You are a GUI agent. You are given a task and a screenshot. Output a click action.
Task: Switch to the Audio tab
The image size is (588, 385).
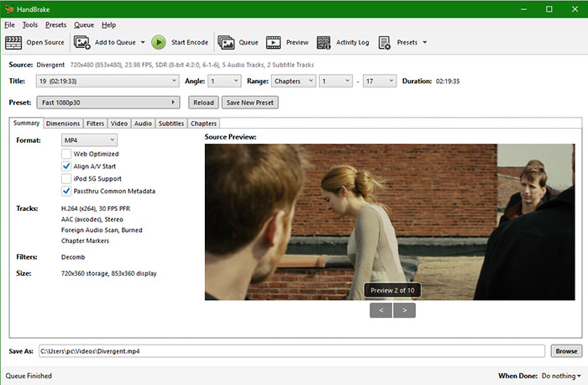(144, 124)
